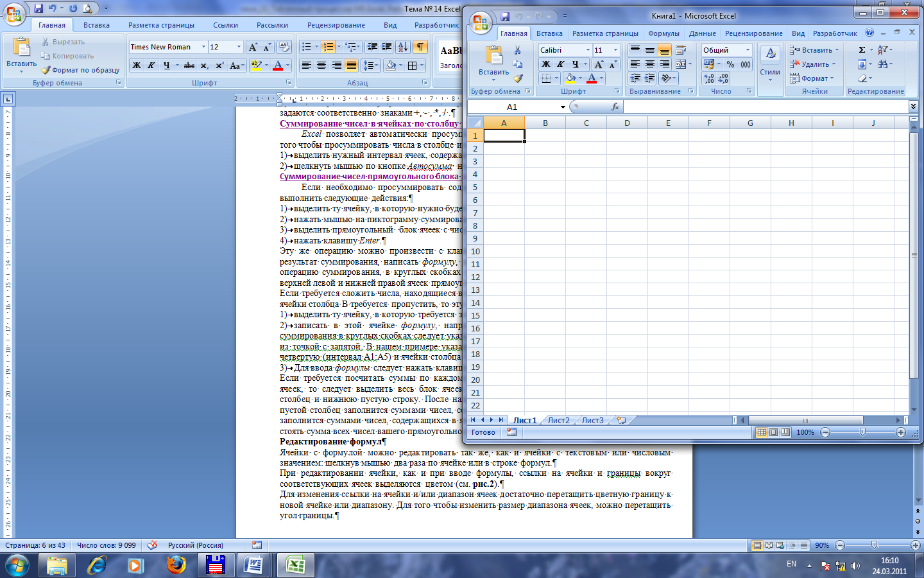Expand Excel Name Box dropdown

click(x=563, y=107)
